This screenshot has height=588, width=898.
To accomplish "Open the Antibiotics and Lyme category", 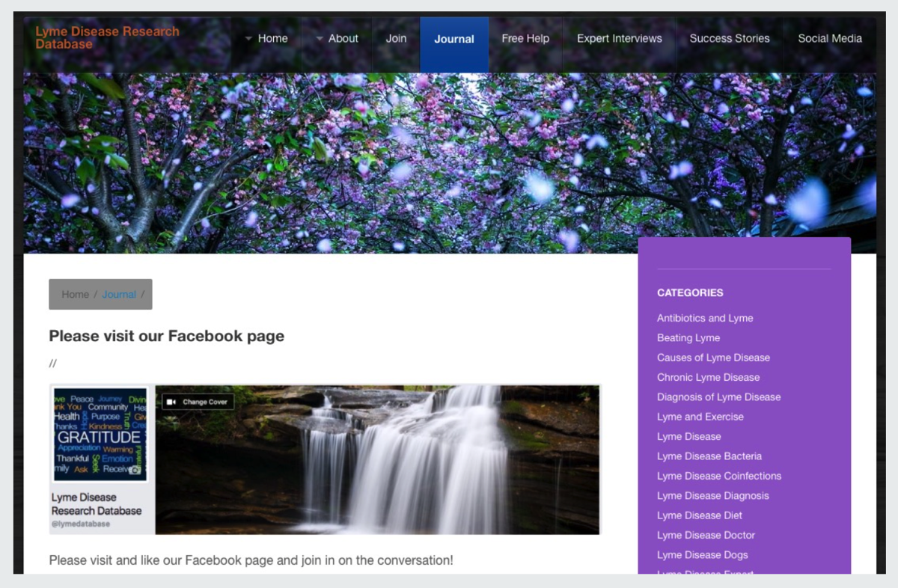I will [x=705, y=318].
